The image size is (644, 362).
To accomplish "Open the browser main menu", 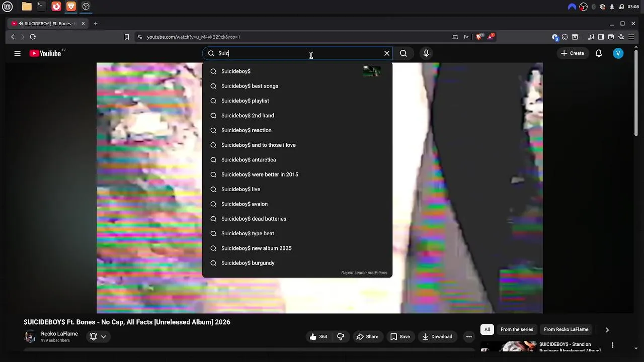I will coord(631,37).
